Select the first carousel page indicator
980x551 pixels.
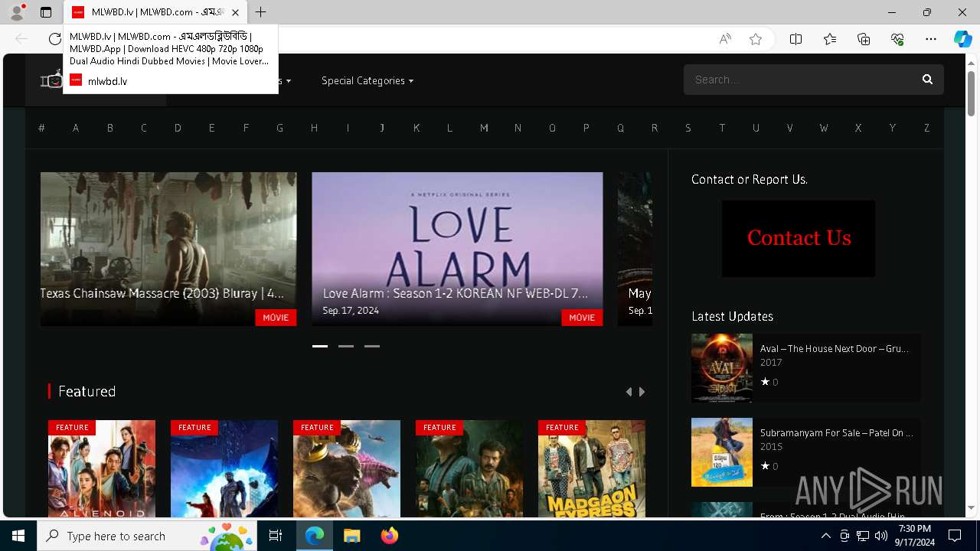(320, 346)
